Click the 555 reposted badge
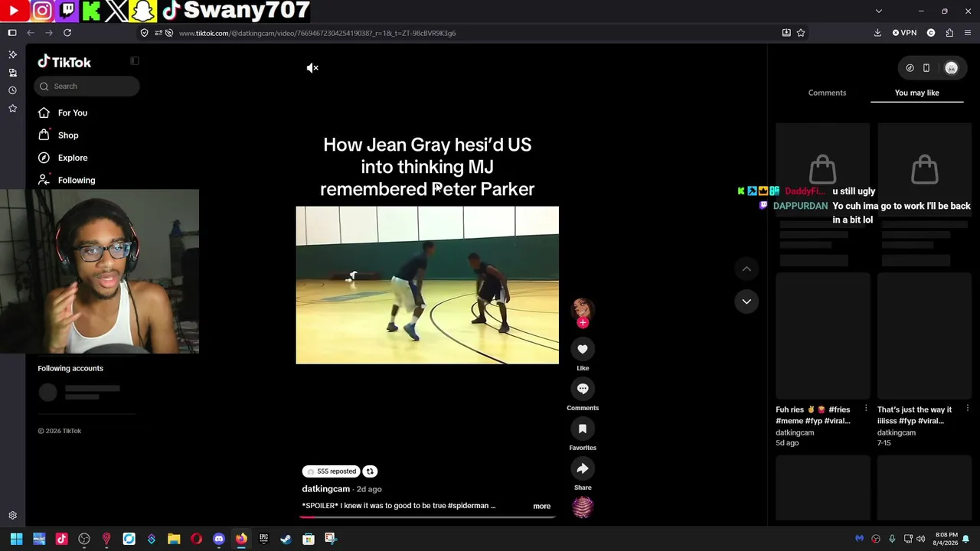Screen dimensions: 980x551 click(332, 471)
